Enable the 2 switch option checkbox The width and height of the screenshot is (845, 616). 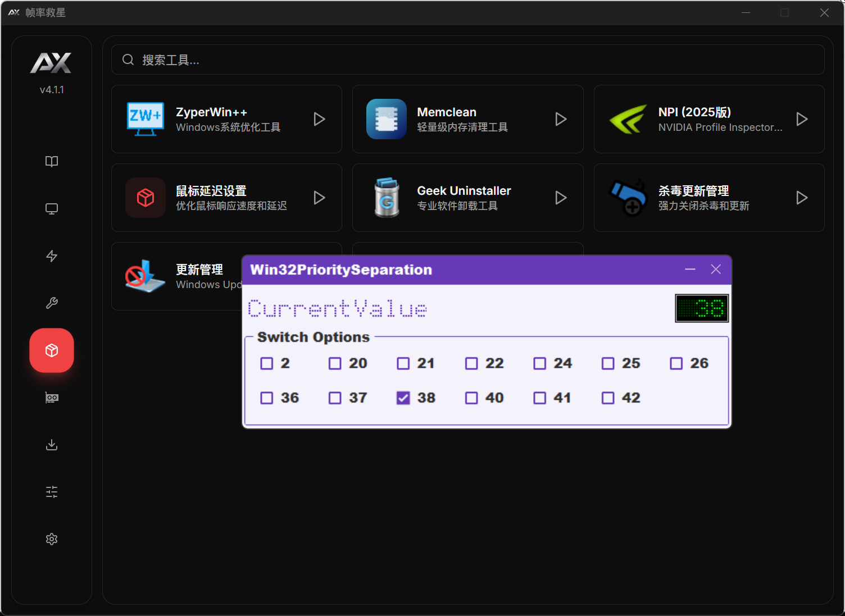tap(267, 364)
